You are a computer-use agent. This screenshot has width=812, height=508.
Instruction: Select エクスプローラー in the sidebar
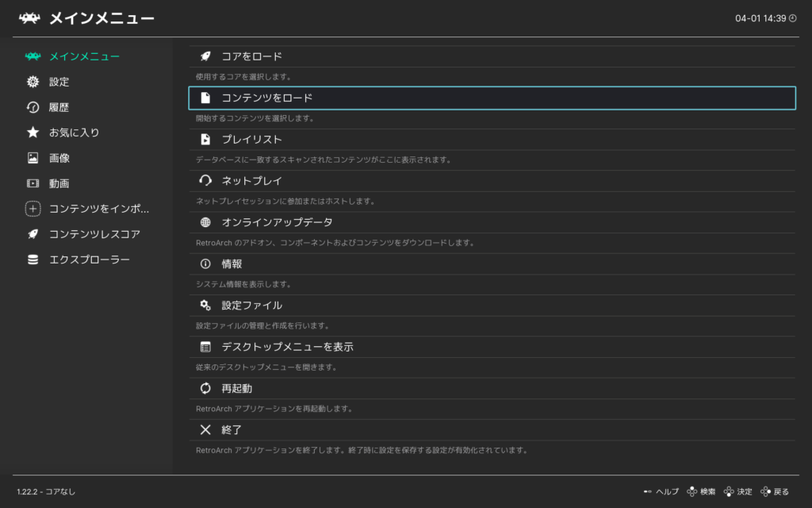(x=89, y=260)
